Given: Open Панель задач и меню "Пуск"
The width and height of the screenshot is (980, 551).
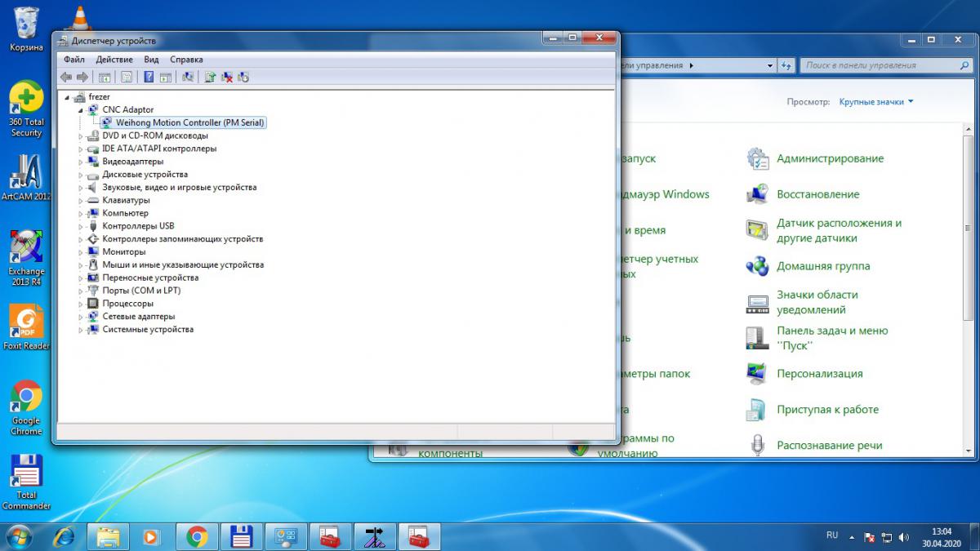Looking at the screenshot, I should 832,338.
